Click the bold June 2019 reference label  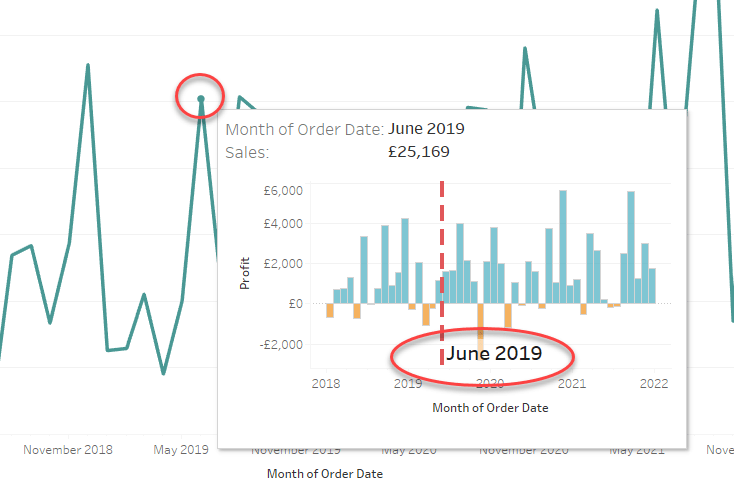pos(494,353)
